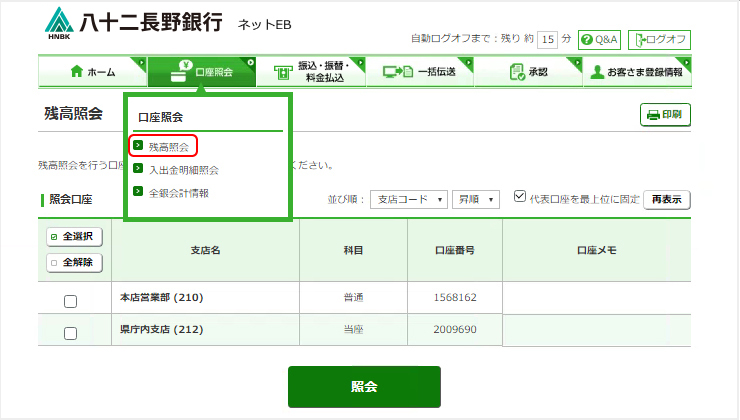740x420 pixels.
Task: Open the 支店コード sort field dropdown
Action: pyautogui.click(x=408, y=199)
